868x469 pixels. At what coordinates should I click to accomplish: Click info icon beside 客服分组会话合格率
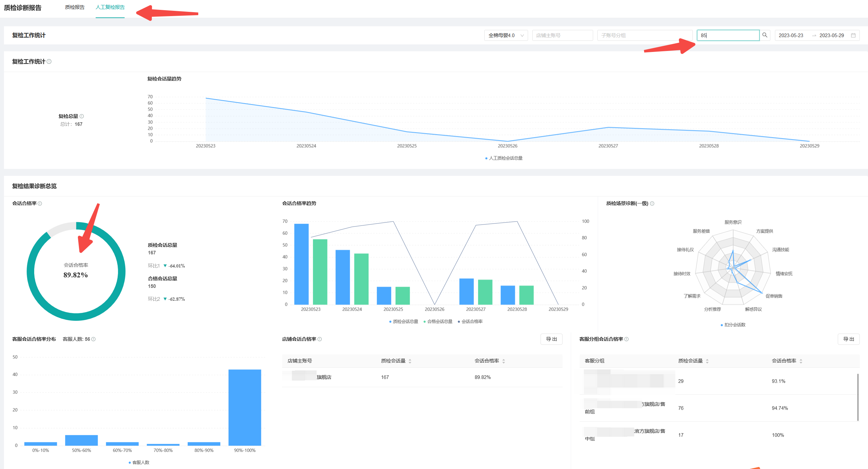tap(626, 339)
